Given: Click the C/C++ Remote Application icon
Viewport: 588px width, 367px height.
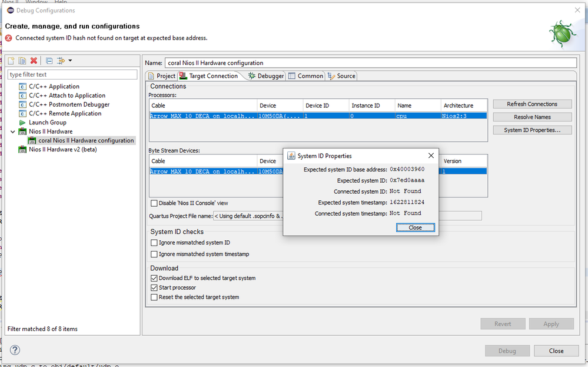Looking at the screenshot, I should [x=22, y=114].
